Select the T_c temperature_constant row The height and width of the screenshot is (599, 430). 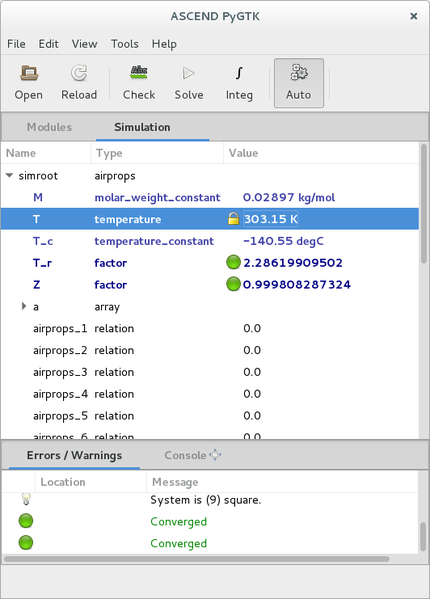point(210,241)
